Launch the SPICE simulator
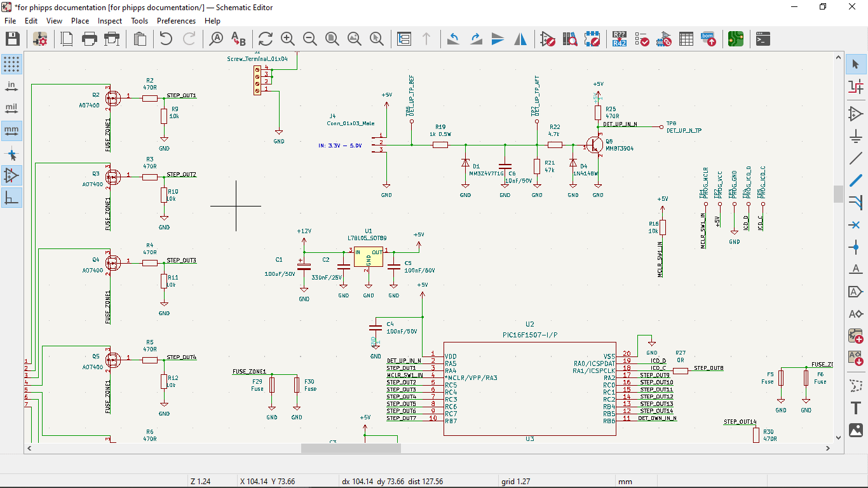Image resolution: width=868 pixels, height=488 pixels. tap(663, 39)
